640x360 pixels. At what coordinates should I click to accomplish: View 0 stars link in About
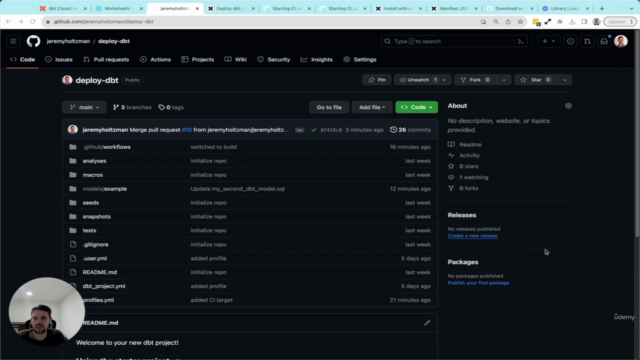point(463,167)
